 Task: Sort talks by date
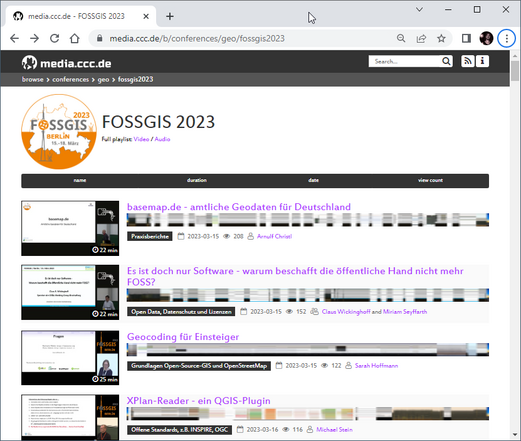point(313,180)
